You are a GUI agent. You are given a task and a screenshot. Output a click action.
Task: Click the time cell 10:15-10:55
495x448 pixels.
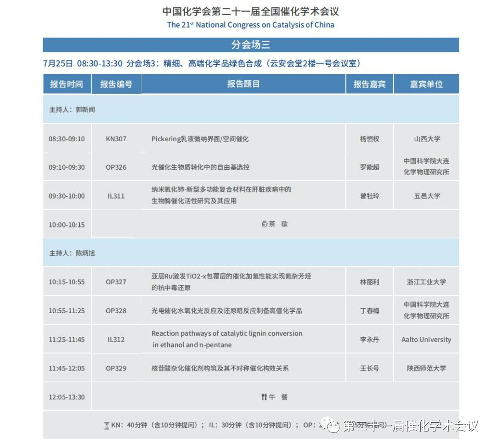point(66,282)
